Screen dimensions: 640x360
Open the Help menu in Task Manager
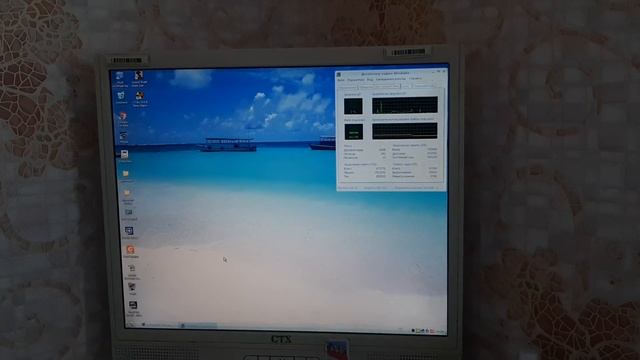415,79
